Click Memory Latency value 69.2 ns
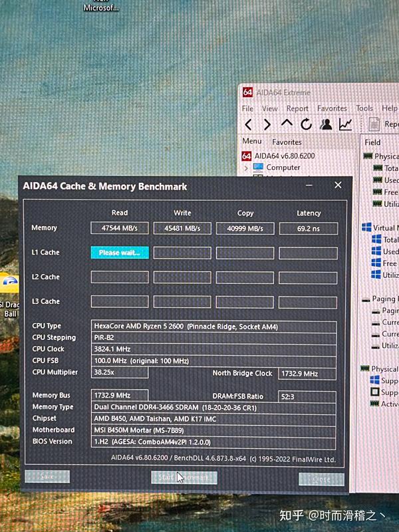Screen dimensions: 399x532 click(309, 229)
